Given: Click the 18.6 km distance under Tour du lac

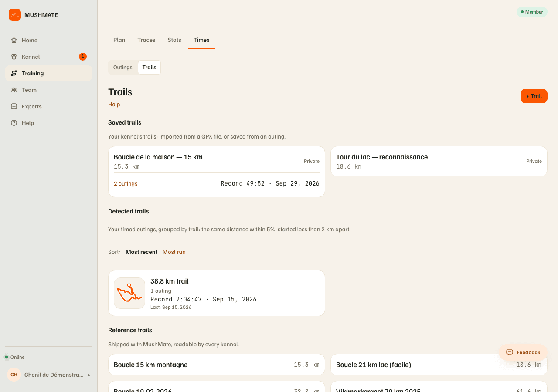Looking at the screenshot, I should click(349, 166).
